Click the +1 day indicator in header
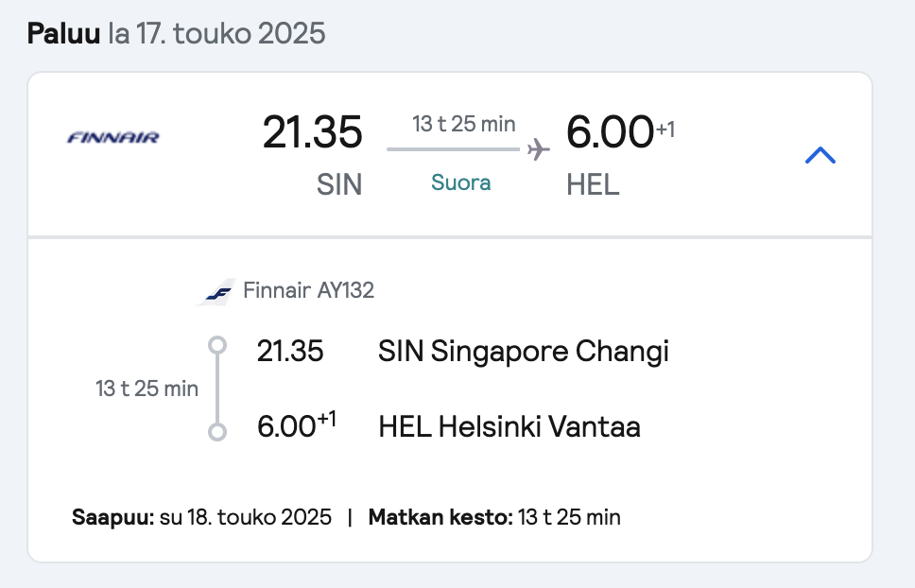The height and width of the screenshot is (588, 915). pyautogui.click(x=665, y=129)
